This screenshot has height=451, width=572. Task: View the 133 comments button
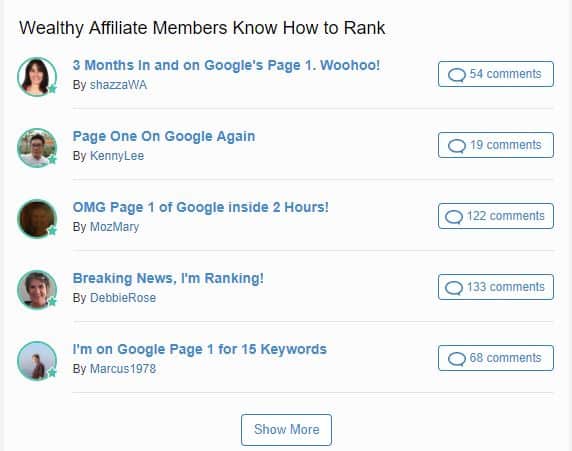tap(496, 287)
